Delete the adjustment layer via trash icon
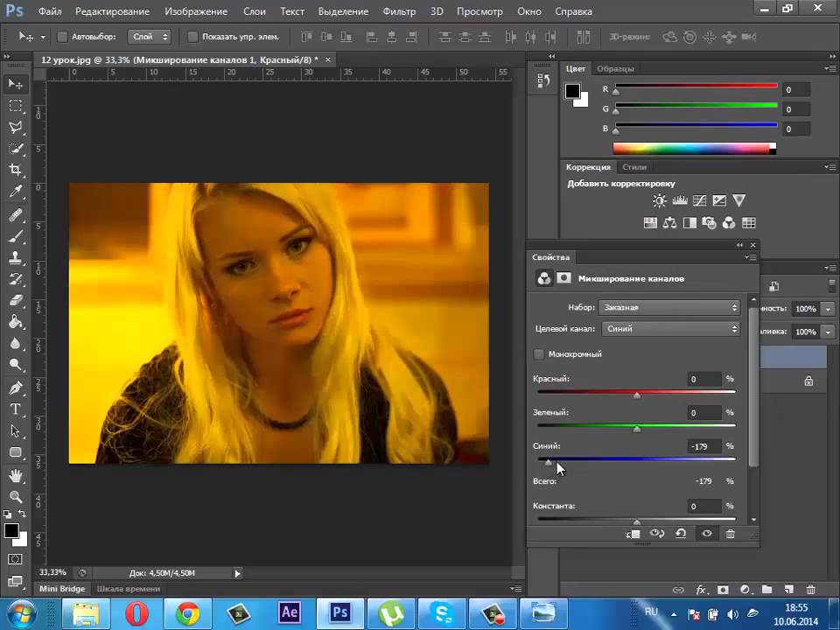Screen dimensions: 840x630 pyautogui.click(x=731, y=534)
